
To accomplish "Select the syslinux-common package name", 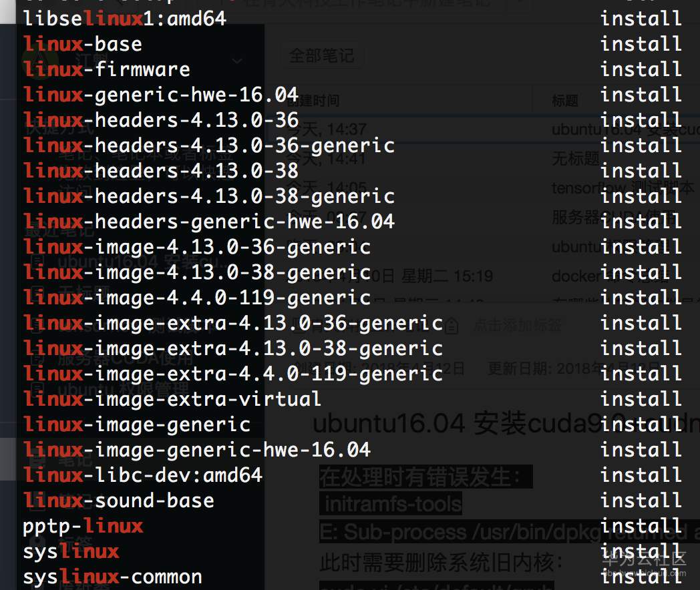I will pos(112,578).
